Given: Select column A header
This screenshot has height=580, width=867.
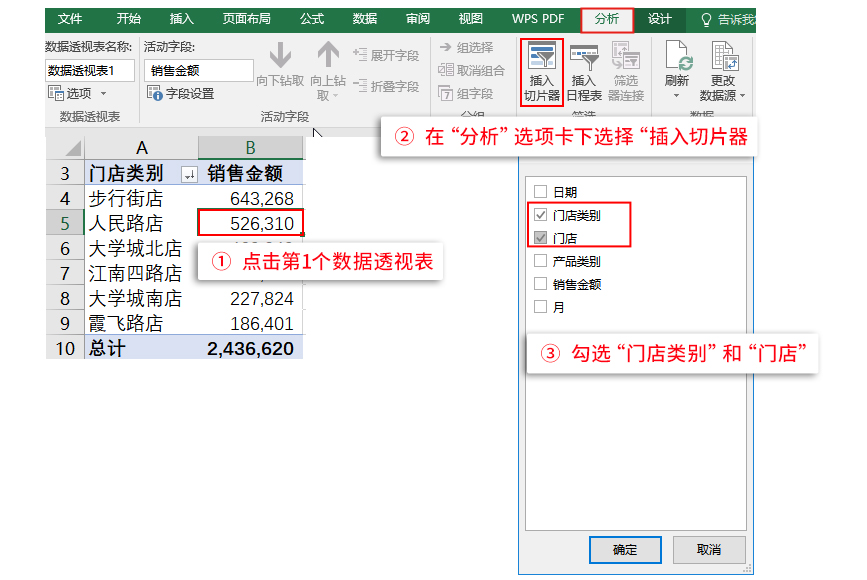Looking at the screenshot, I should click(x=141, y=148).
